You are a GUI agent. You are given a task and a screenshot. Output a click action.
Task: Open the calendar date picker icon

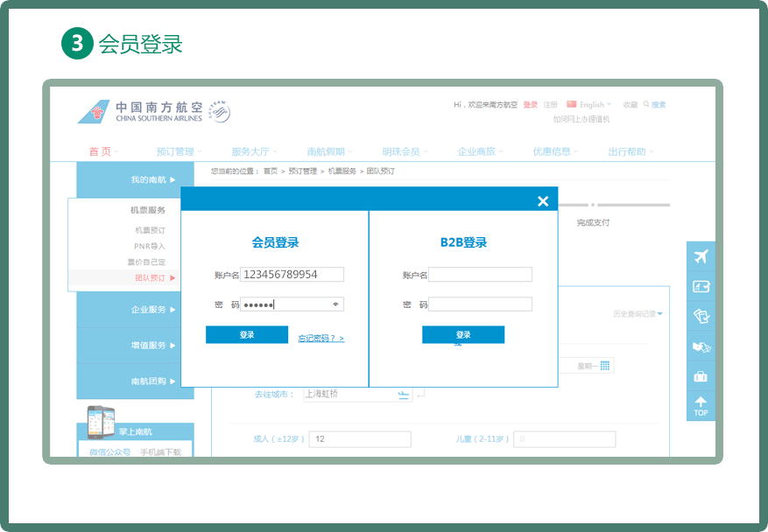point(604,365)
